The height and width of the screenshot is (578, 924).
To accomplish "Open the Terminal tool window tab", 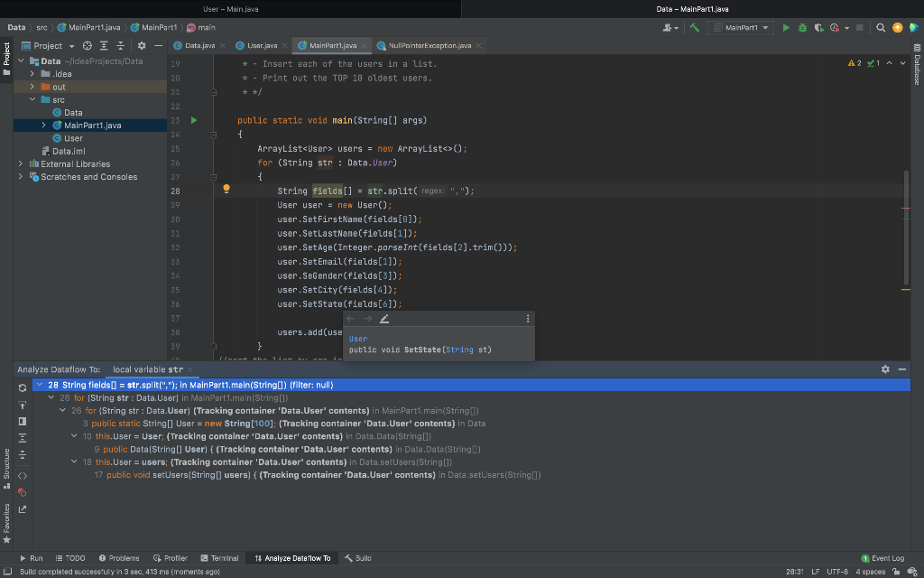I will [221, 558].
